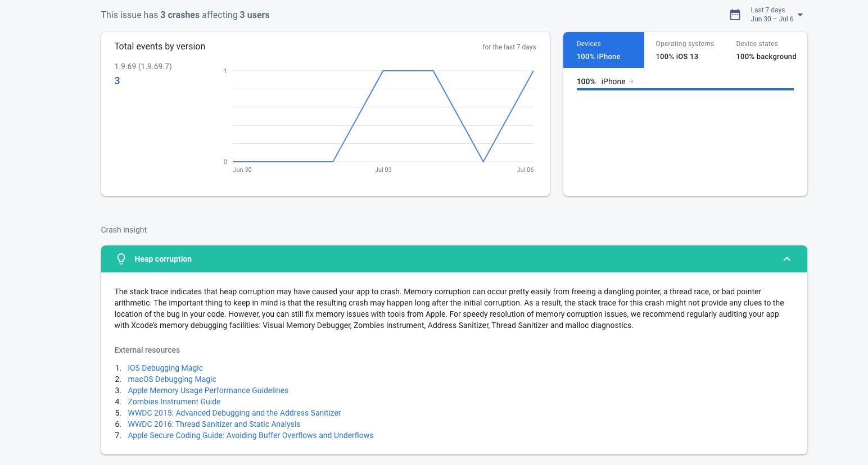Screen dimensions: 868x465
Task: Expand the Last 7 days dropdown arrow
Action: [800, 15]
